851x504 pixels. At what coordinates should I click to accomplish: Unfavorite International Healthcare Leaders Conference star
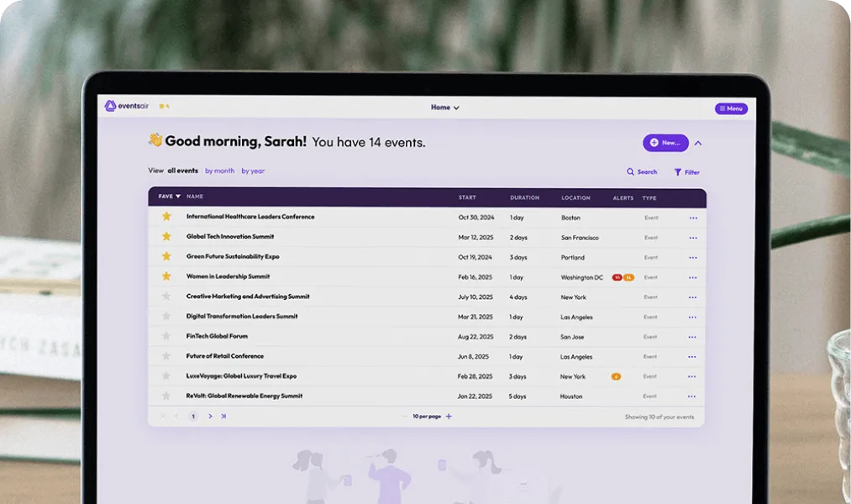coord(166,217)
